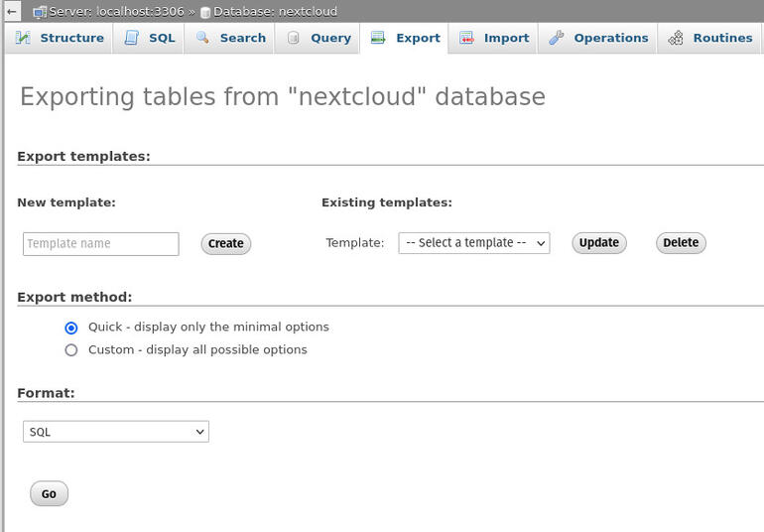764x532 pixels.
Task: Click the Update template button
Action: coord(599,243)
